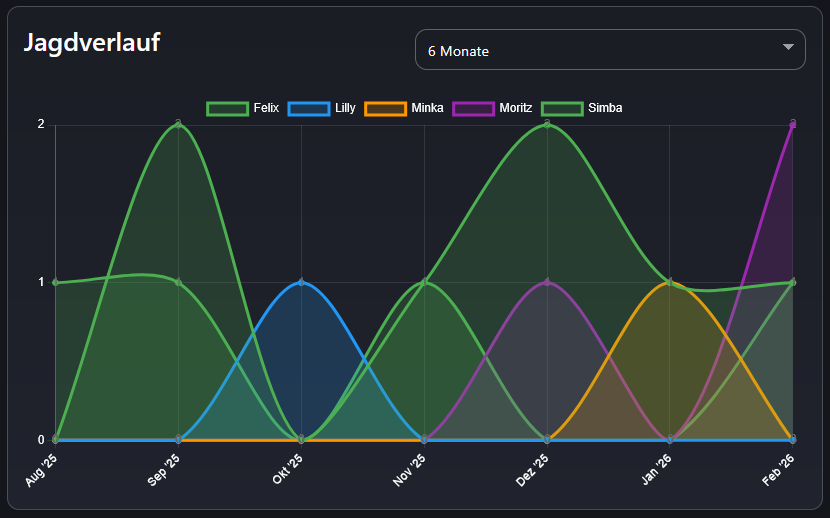This screenshot has width=830, height=518.
Task: Select Moritz's purple peak point at Feb '26
Action: [793, 124]
